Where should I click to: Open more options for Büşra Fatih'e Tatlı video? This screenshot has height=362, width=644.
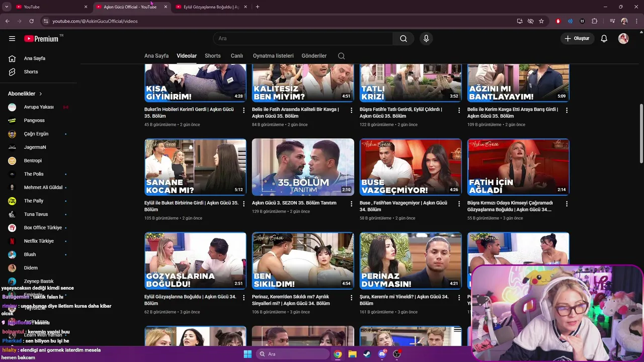459,110
